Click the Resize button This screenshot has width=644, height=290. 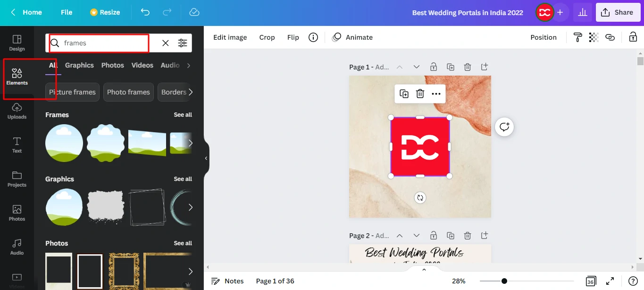point(105,12)
